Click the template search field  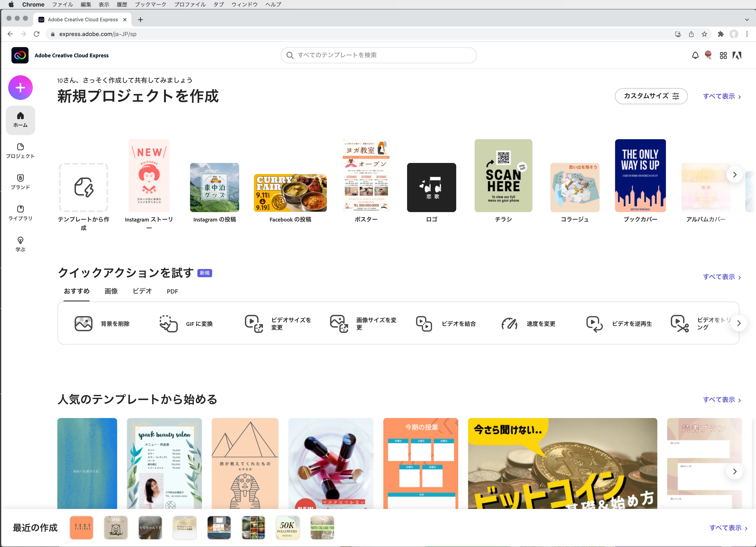click(378, 55)
